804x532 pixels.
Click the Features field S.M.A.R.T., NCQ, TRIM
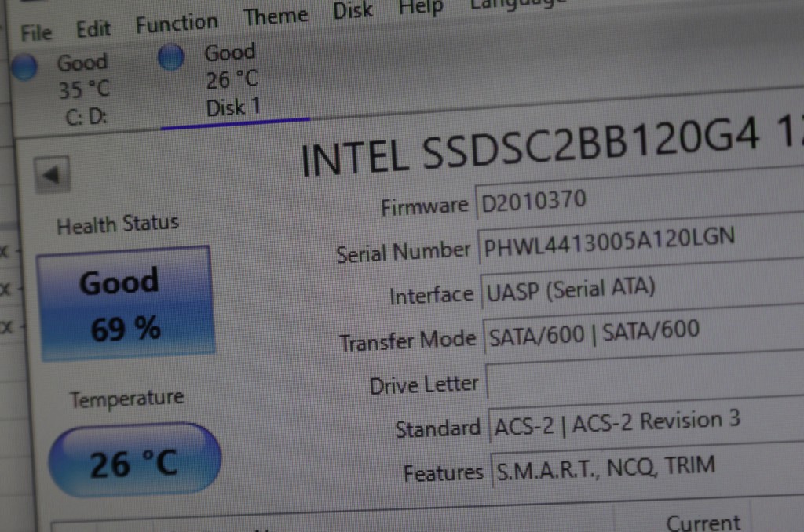648,465
